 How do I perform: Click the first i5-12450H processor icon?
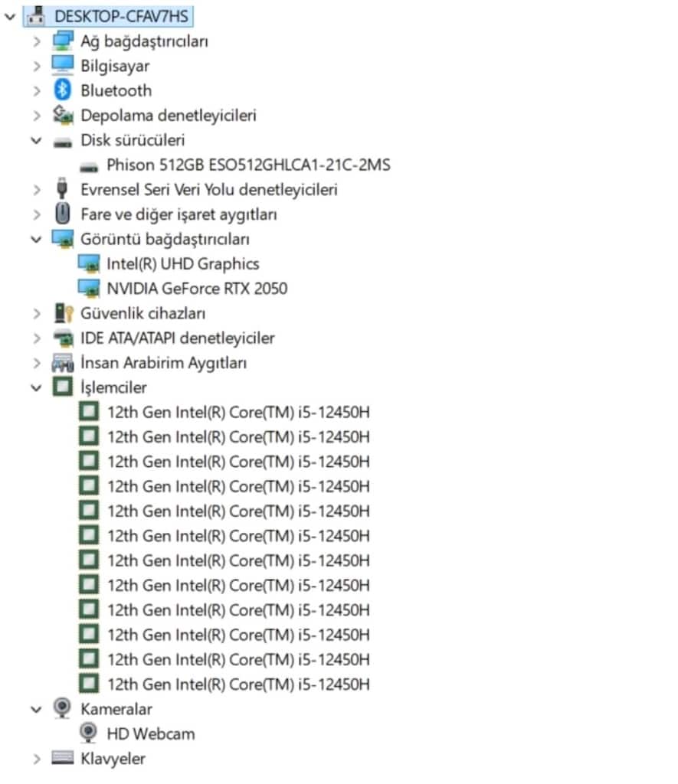click(x=89, y=411)
